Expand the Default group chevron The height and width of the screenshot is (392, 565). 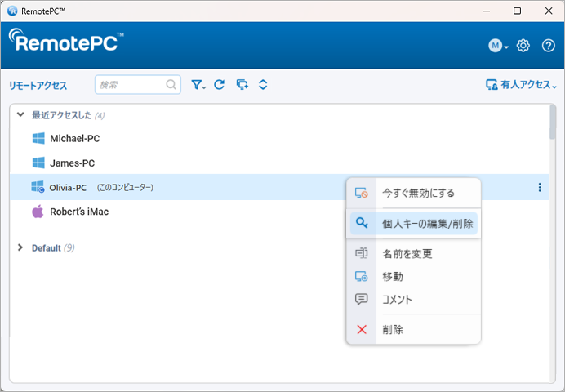coord(20,247)
